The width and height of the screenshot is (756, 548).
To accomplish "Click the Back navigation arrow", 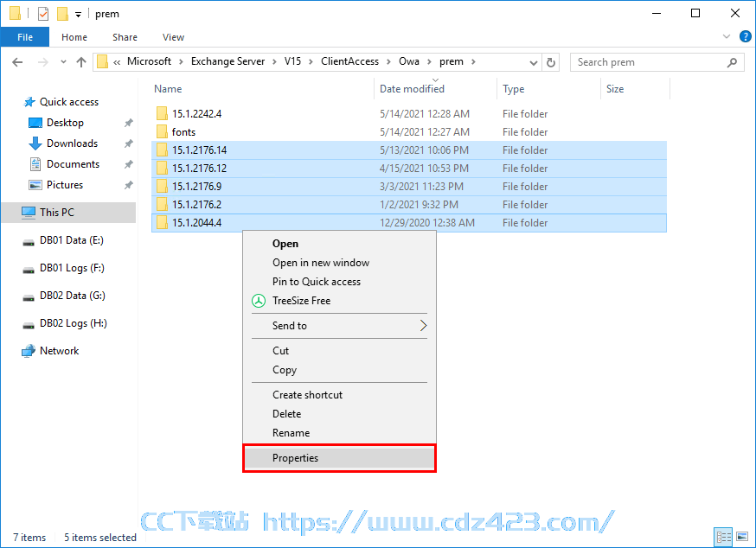I will [x=17, y=62].
